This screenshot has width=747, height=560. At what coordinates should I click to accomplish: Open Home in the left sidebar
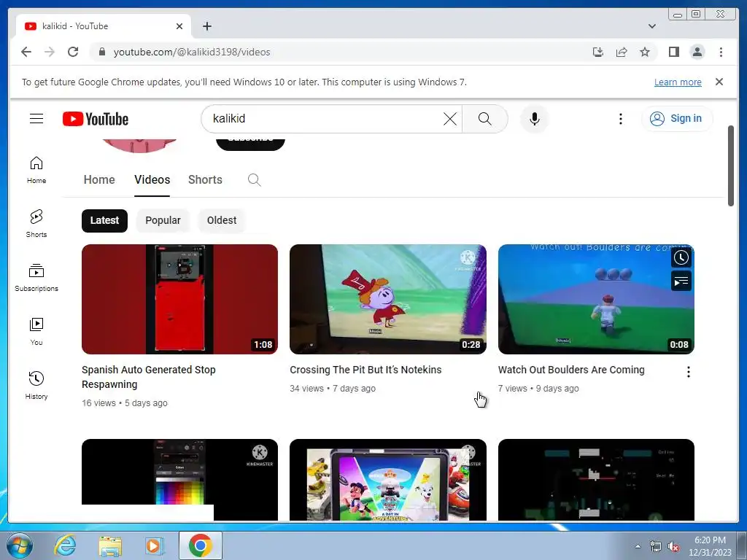(36, 170)
